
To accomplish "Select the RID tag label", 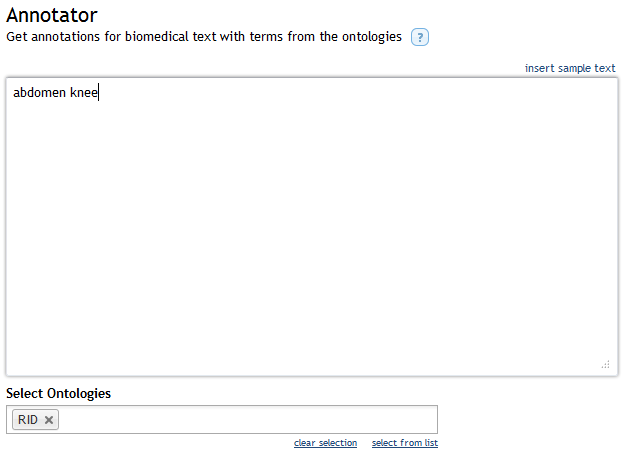I will tap(28, 420).
